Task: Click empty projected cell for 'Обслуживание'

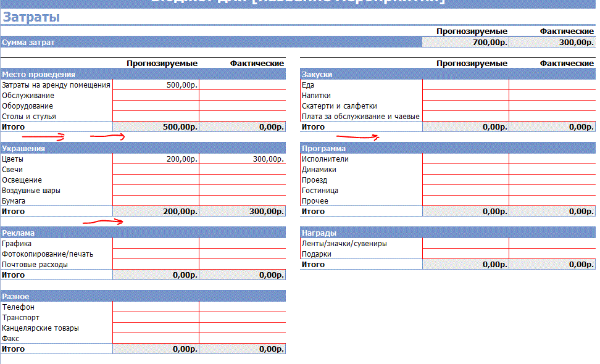Action: [156, 95]
